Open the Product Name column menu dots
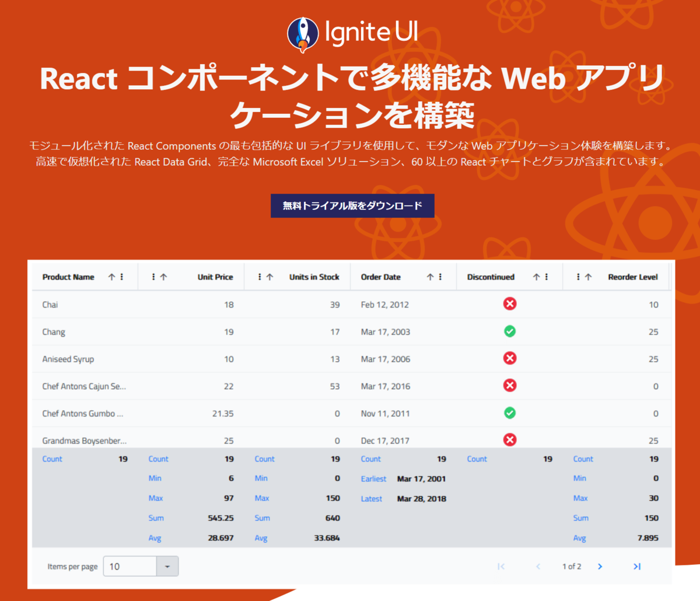Screen dimensions: 700x601 tap(122, 277)
